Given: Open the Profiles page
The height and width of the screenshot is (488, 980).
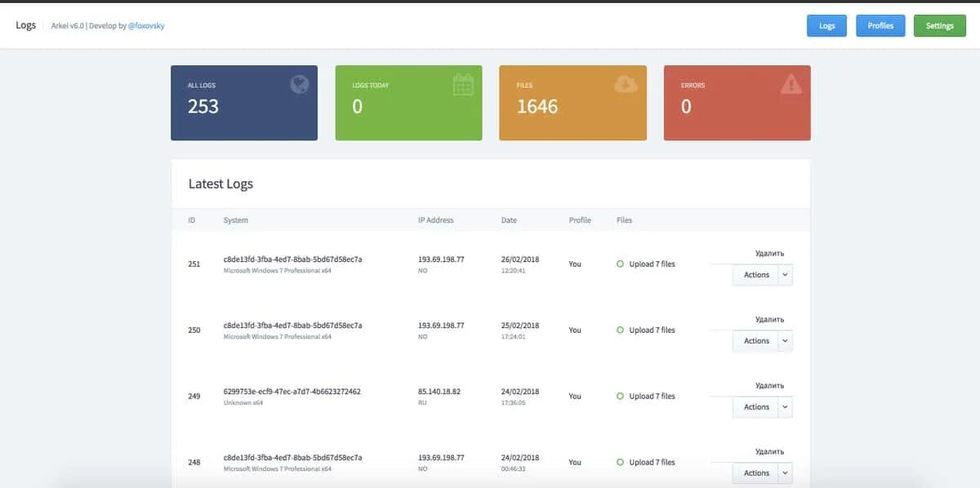Looking at the screenshot, I should (x=880, y=25).
